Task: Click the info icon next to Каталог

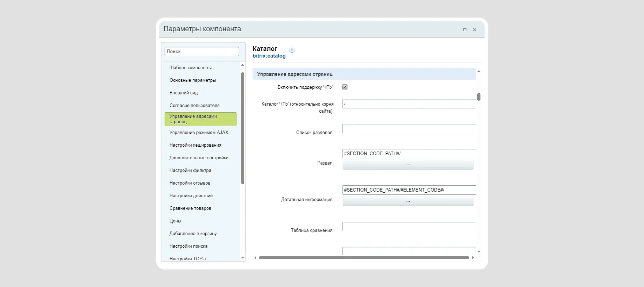Action: [x=292, y=50]
